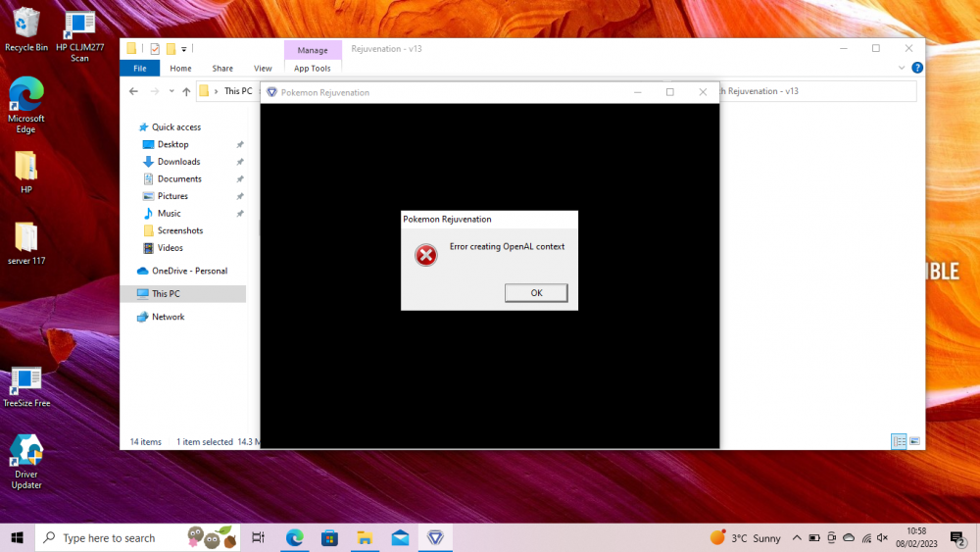Check battery status tray icon

click(813, 537)
